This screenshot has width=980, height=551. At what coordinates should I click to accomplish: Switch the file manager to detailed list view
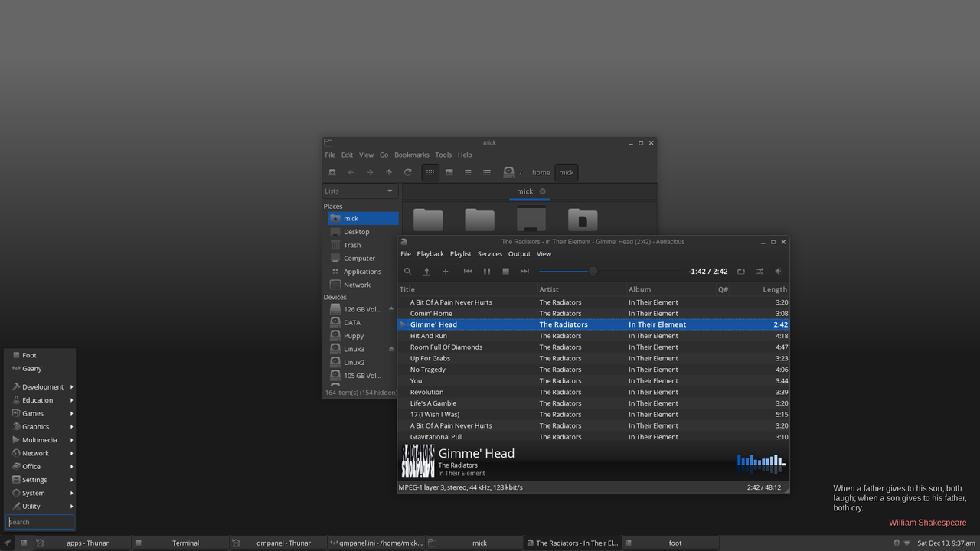pyautogui.click(x=487, y=172)
